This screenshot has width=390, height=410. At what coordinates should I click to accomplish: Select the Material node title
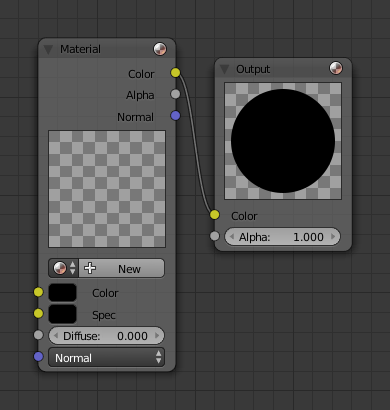point(80,49)
